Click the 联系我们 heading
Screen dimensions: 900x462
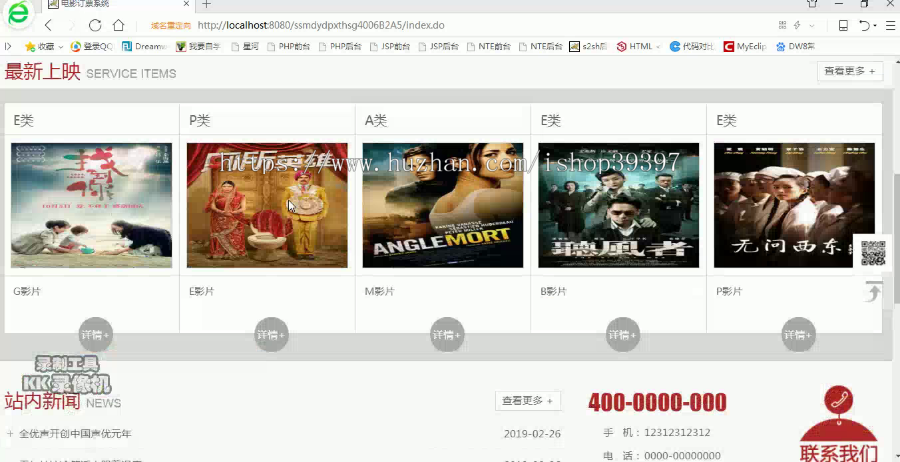[x=839, y=453]
